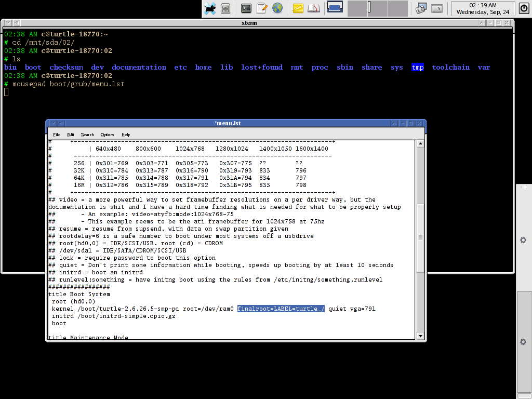Open the red book dictionary icon
Viewport: 532px width, 399px height.
coord(314,8)
